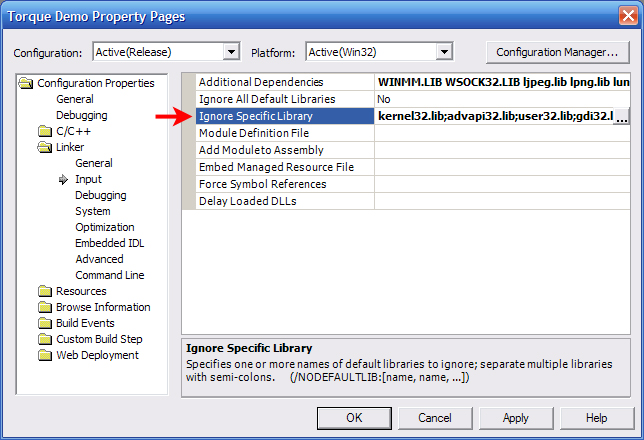Image resolution: width=644 pixels, height=440 pixels.
Task: Select the Build Events tree node
Action: pyautogui.click(x=85, y=323)
